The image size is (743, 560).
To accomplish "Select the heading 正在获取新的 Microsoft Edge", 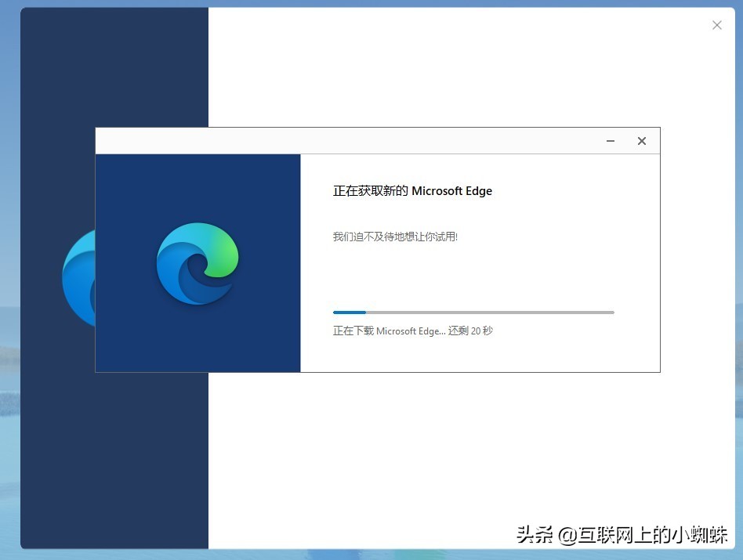I will click(412, 190).
